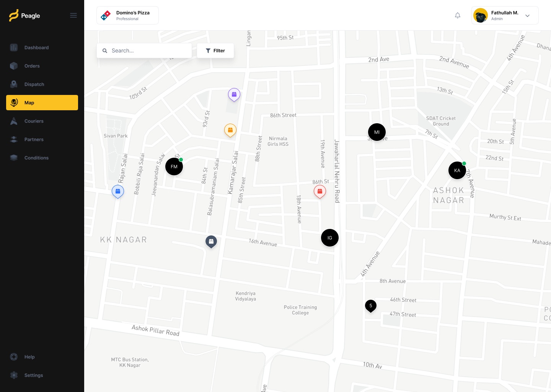Click the 'ASHOK NAGAR' map label
This screenshot has width=551, height=392.
click(449, 195)
